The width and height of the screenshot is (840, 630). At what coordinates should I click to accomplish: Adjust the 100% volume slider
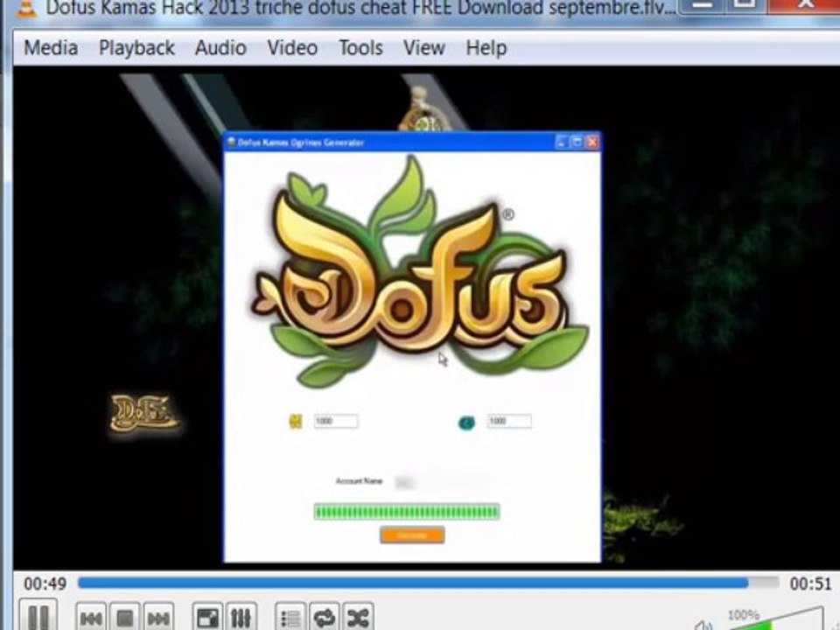point(777,620)
